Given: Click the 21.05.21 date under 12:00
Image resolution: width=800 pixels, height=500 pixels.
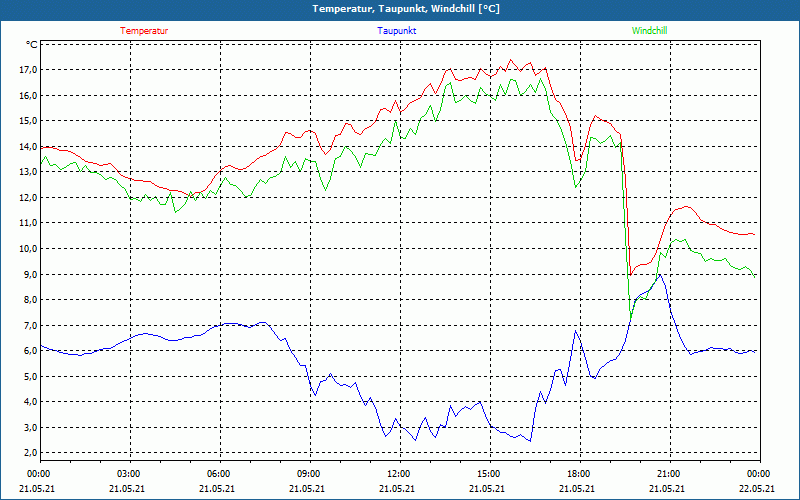Looking at the screenshot, I should click(x=397, y=489).
